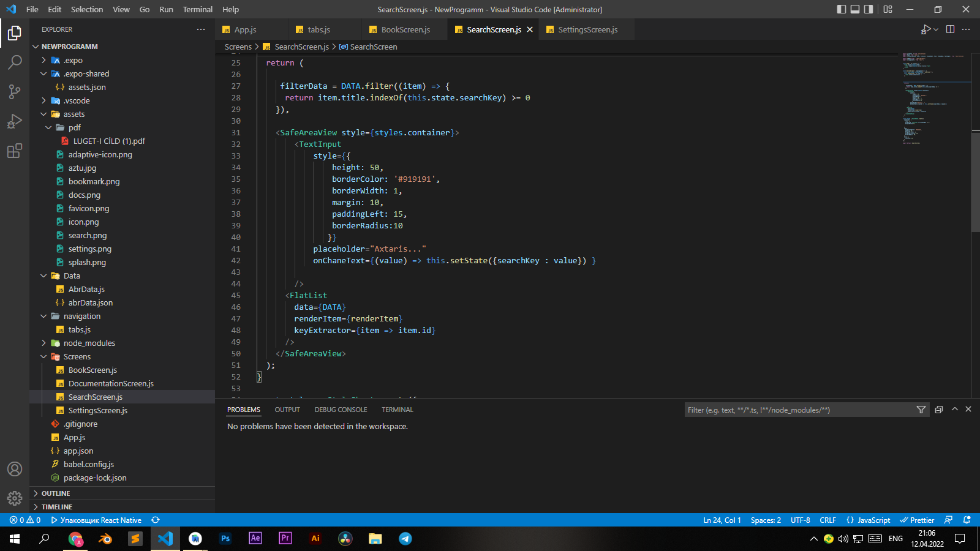Click Spaces: 2 indentation setting

point(766,520)
